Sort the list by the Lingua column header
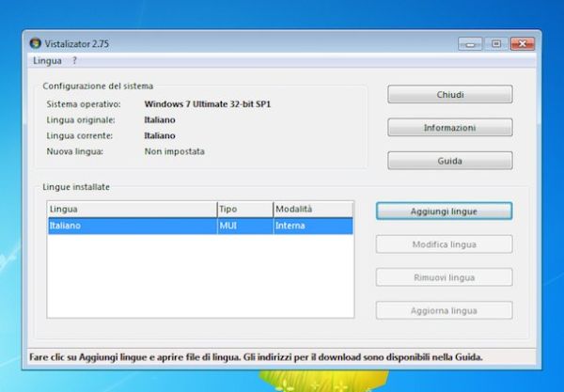The height and width of the screenshot is (392, 564). pyautogui.click(x=132, y=210)
